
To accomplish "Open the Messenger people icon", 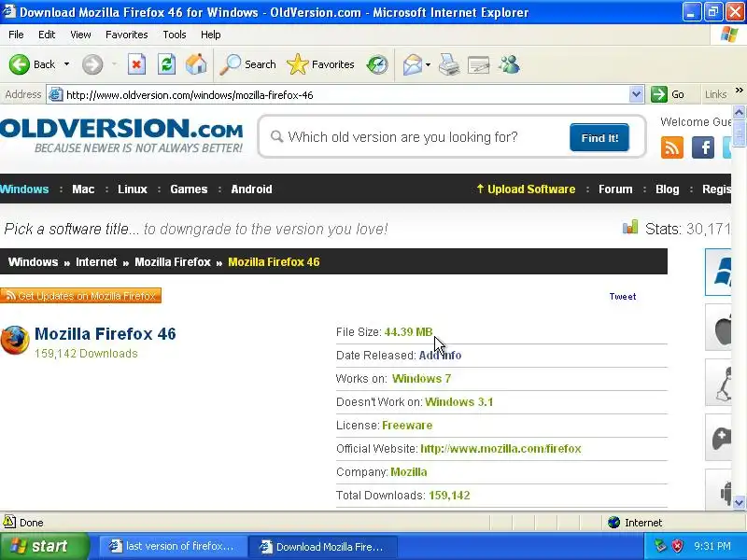I will [x=509, y=64].
